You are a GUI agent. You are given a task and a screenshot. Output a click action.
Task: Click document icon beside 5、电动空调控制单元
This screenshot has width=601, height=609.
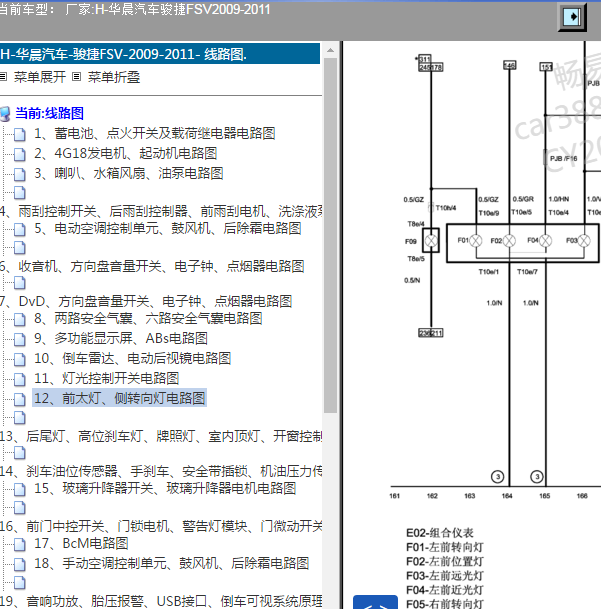pos(20,229)
